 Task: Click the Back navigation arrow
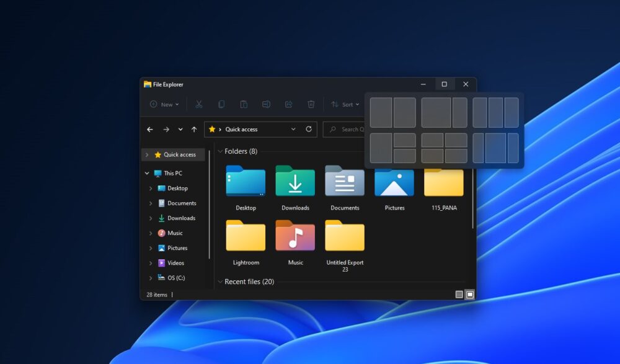click(149, 129)
